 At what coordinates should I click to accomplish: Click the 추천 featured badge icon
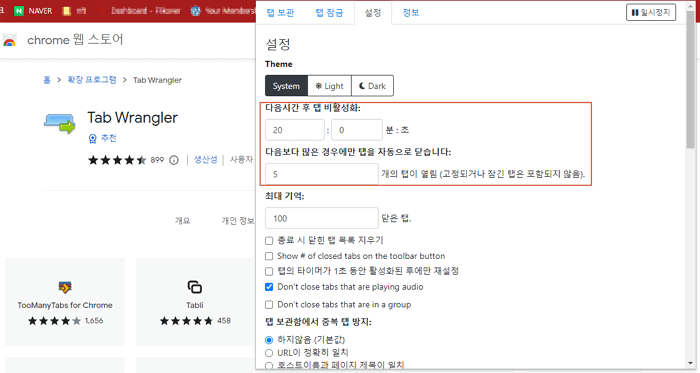point(92,139)
